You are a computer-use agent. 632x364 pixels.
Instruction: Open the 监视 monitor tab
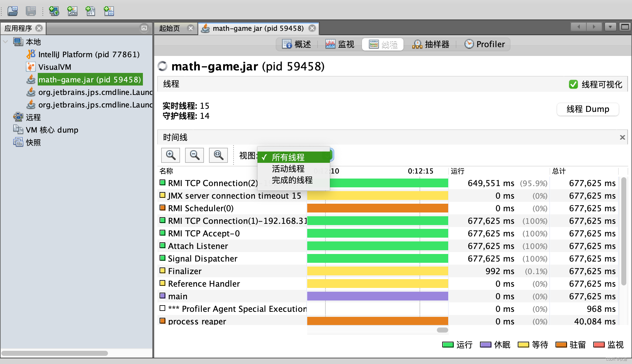[x=340, y=44]
